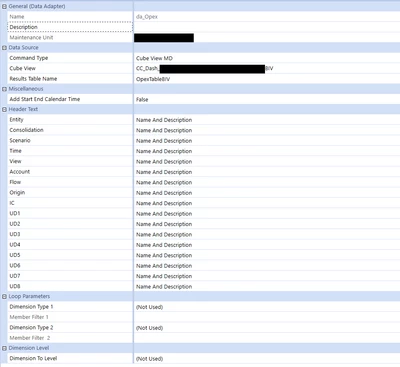Select the Description property label
400x367 pixels.
coord(24,27)
